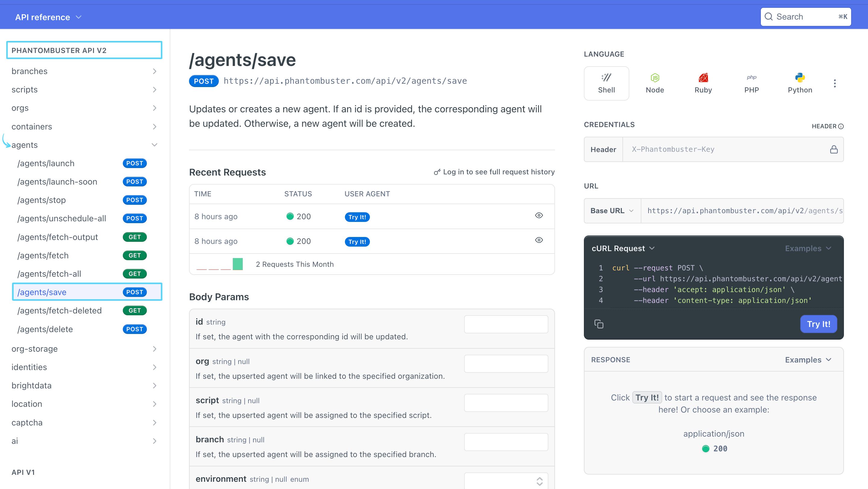Open Examples dropdown in Response panel
Viewport: 868px width, 489px height.
pos(808,360)
